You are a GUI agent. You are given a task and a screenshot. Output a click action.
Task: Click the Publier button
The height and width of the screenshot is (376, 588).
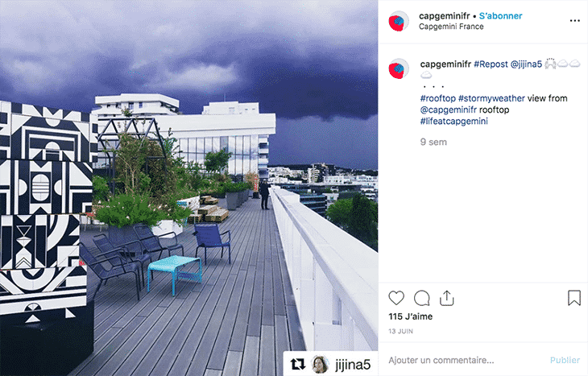[565, 360]
